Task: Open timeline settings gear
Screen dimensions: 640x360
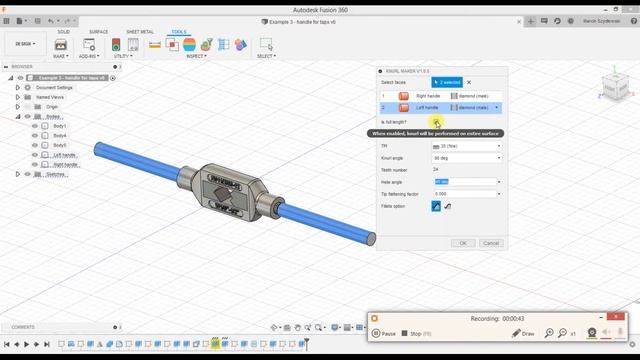Action: coord(633,344)
